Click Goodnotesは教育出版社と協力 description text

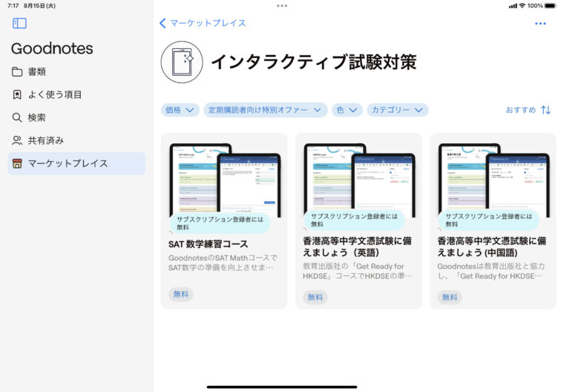491,271
